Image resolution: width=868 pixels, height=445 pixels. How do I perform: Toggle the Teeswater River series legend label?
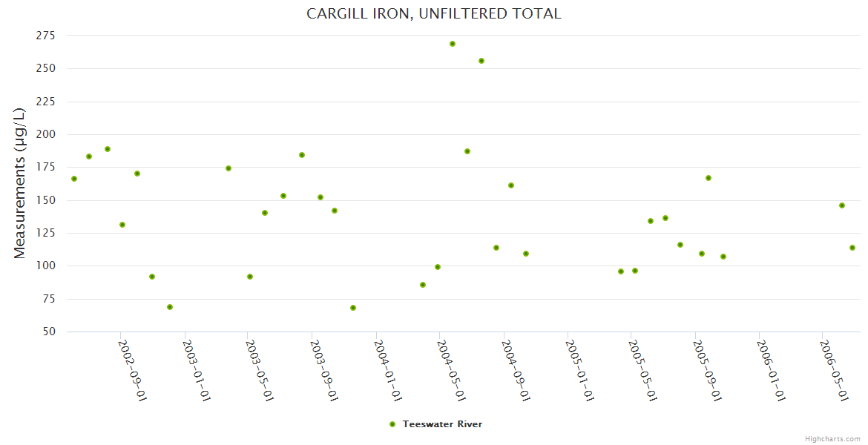tap(442, 424)
